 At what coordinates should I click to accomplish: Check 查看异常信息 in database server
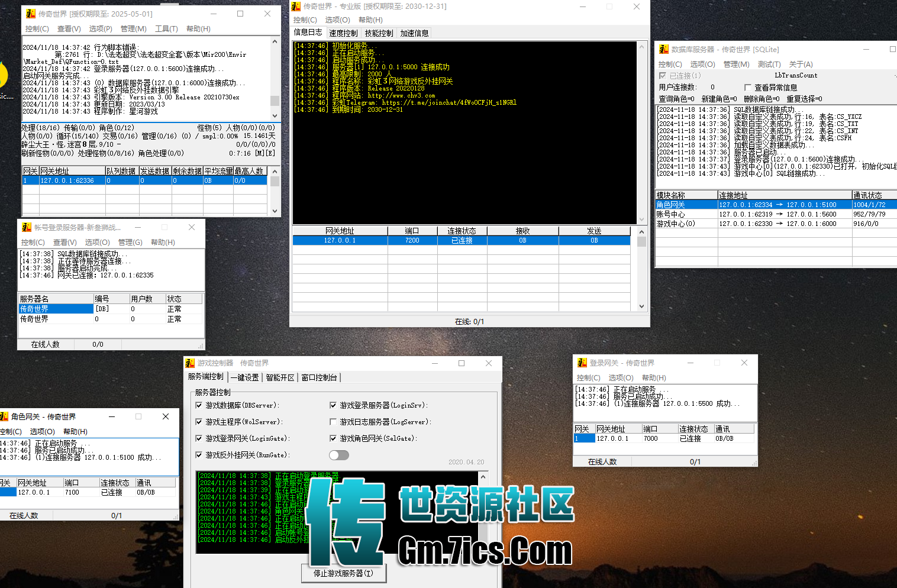[748, 88]
